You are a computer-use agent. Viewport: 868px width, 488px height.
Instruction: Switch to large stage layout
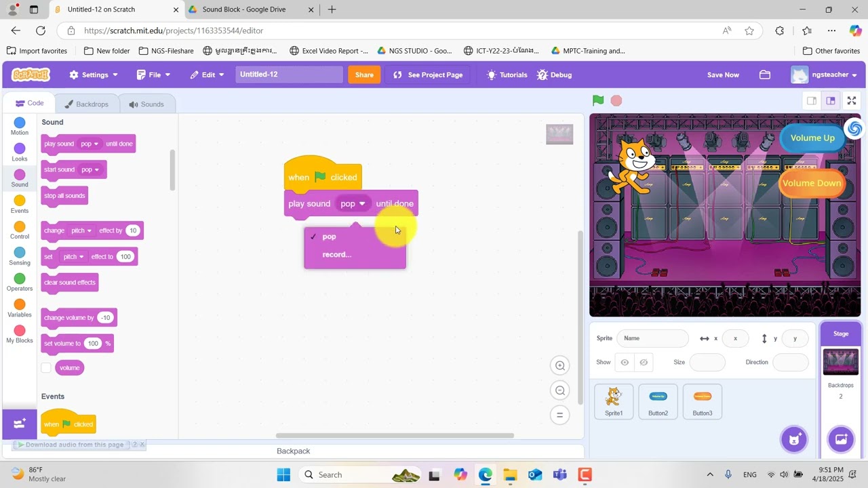coord(831,101)
